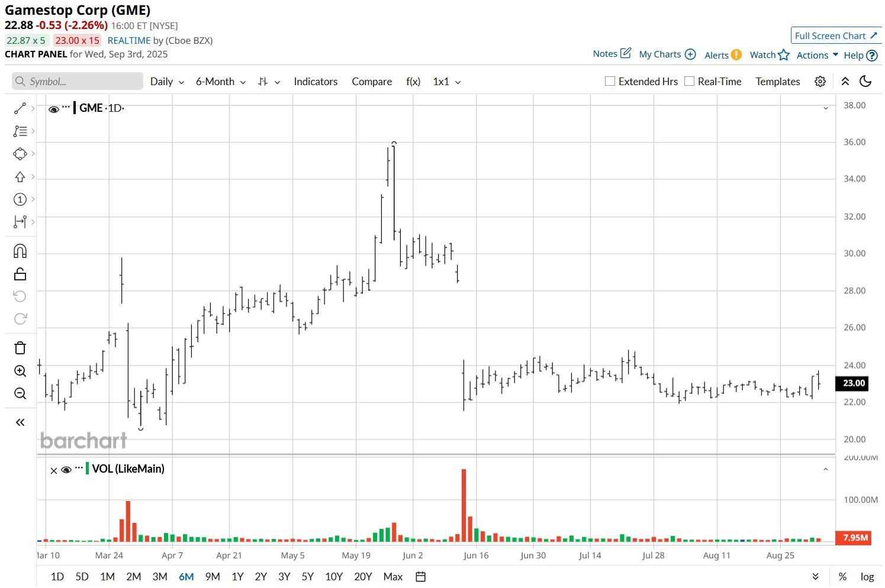Select the 10Y range
This screenshot has height=588, width=885.
[x=334, y=577]
